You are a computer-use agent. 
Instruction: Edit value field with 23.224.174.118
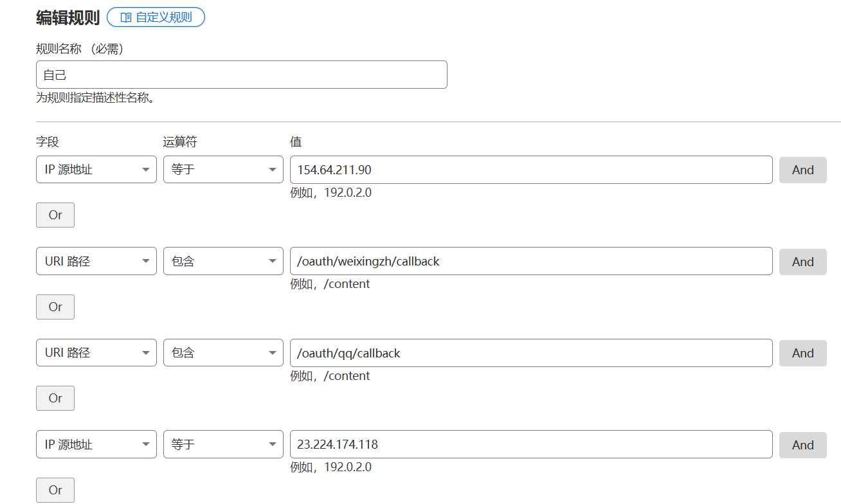(x=531, y=444)
